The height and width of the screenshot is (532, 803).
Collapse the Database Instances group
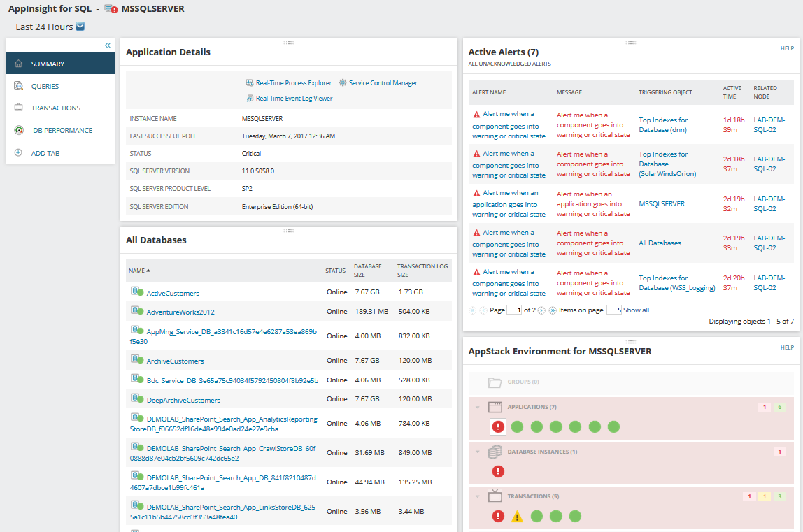478,452
